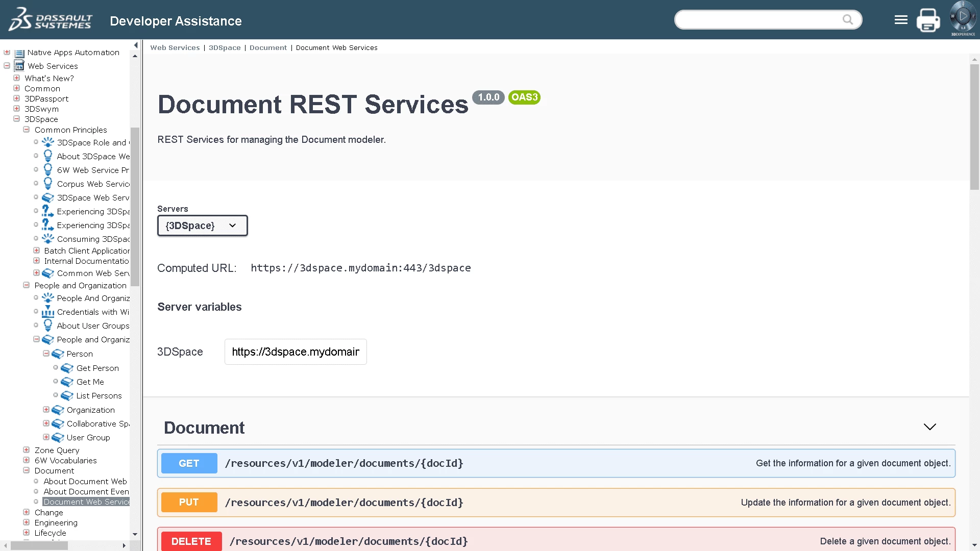Collapse the Document section chevron

tap(929, 427)
